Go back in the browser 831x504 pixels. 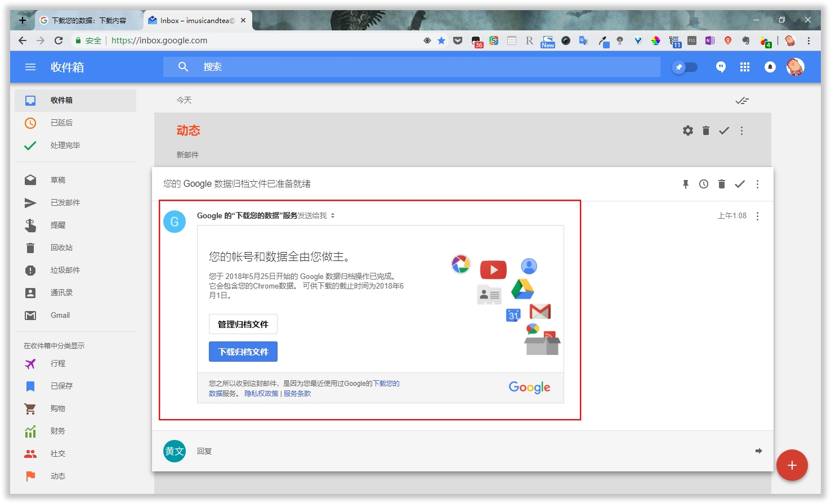pyautogui.click(x=23, y=40)
